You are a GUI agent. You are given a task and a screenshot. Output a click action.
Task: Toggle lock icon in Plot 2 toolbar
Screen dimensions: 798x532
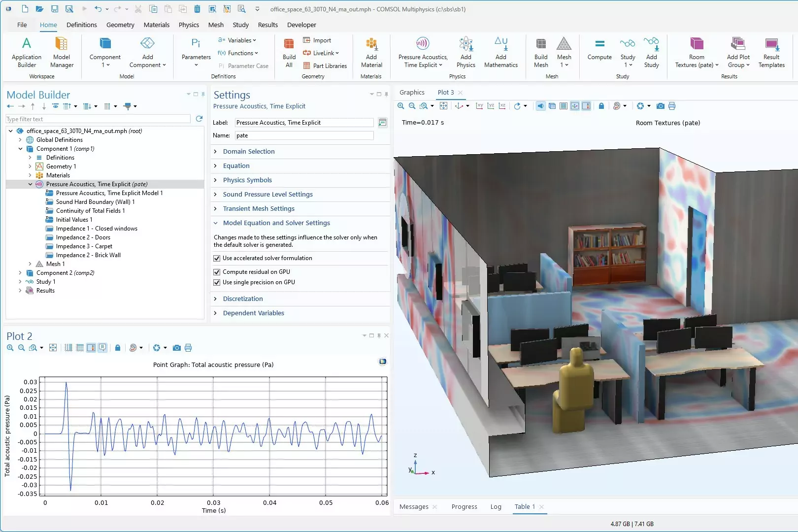(x=118, y=348)
